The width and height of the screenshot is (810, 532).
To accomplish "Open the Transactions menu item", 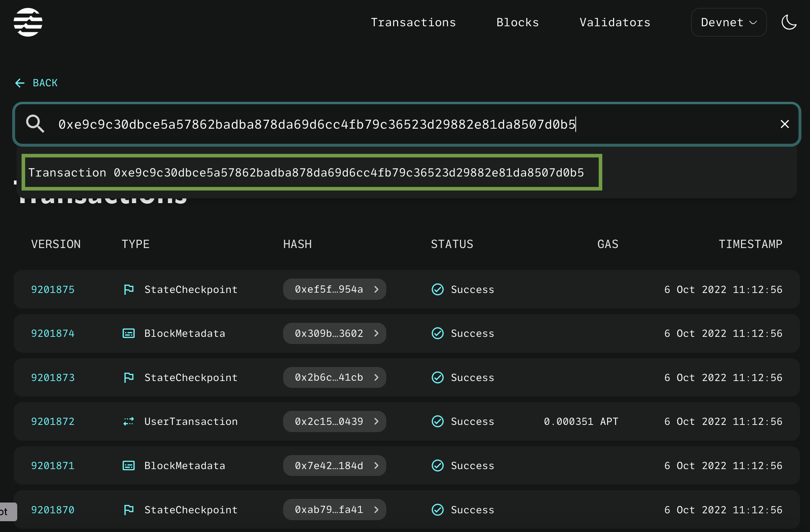I will [x=413, y=22].
